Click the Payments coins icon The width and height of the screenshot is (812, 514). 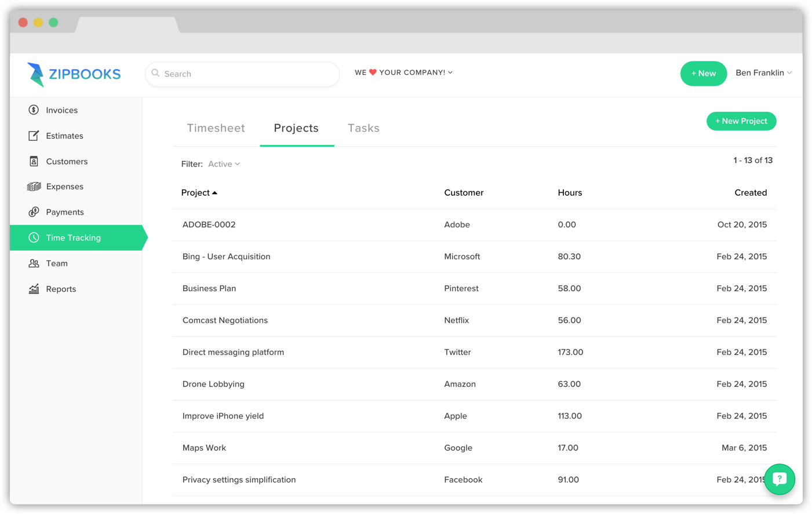click(34, 212)
